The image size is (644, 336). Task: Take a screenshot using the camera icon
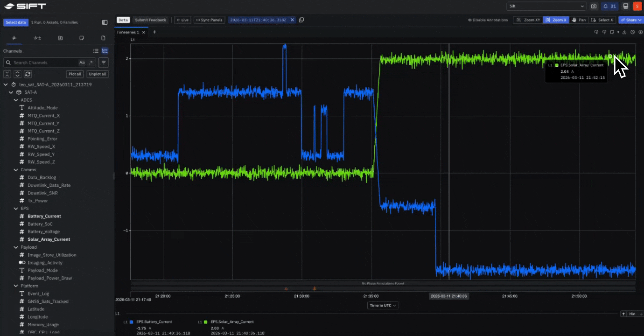pyautogui.click(x=594, y=6)
